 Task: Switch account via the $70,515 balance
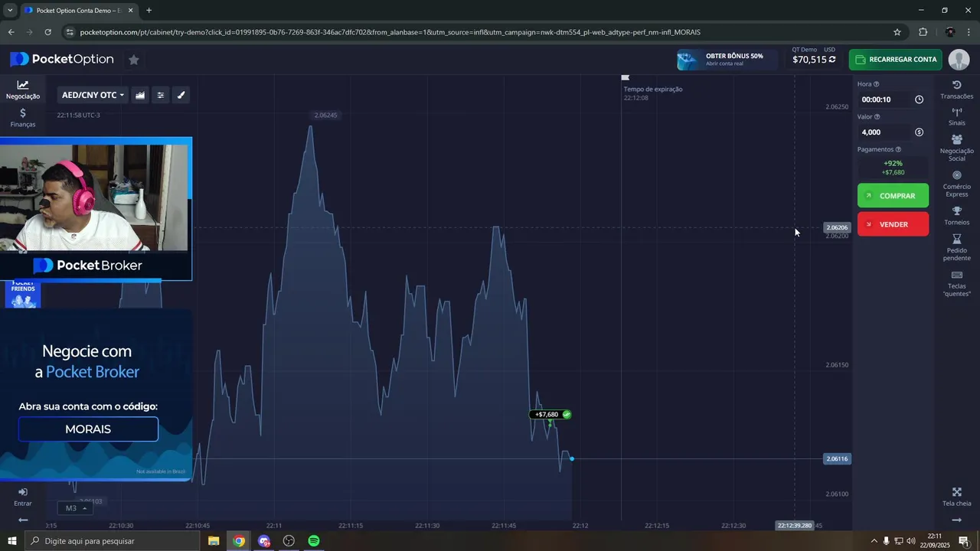[813, 59]
